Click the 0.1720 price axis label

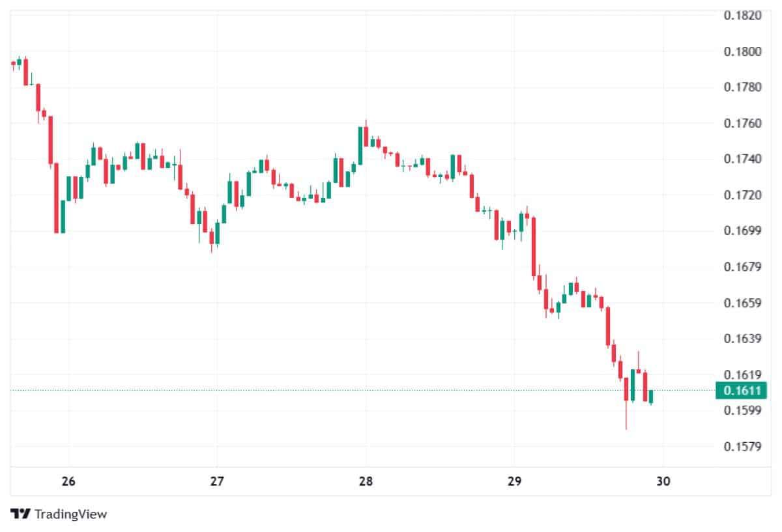click(743, 195)
